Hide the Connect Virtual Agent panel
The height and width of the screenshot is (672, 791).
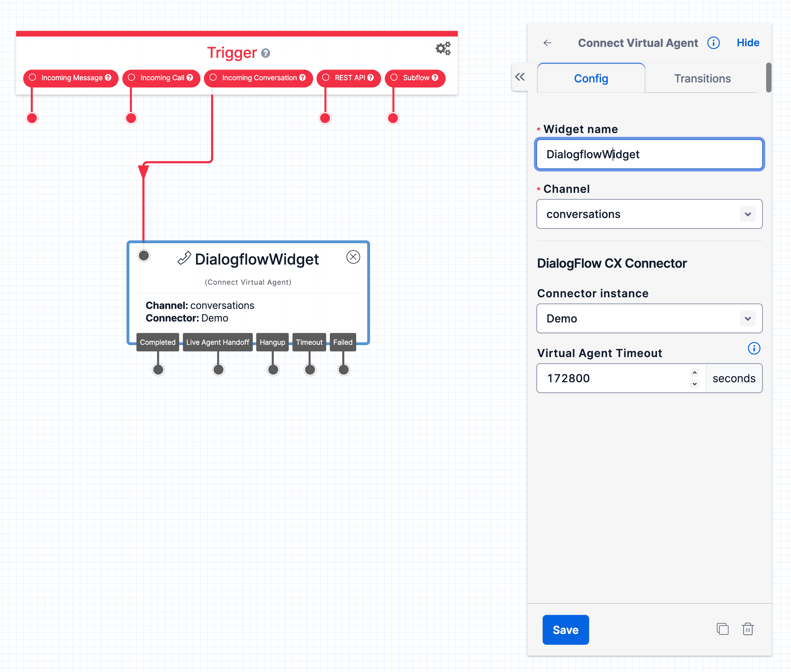pos(748,43)
